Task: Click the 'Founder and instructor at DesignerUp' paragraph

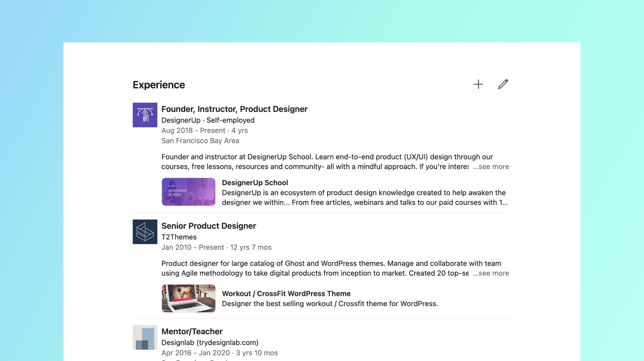Action: tap(327, 162)
